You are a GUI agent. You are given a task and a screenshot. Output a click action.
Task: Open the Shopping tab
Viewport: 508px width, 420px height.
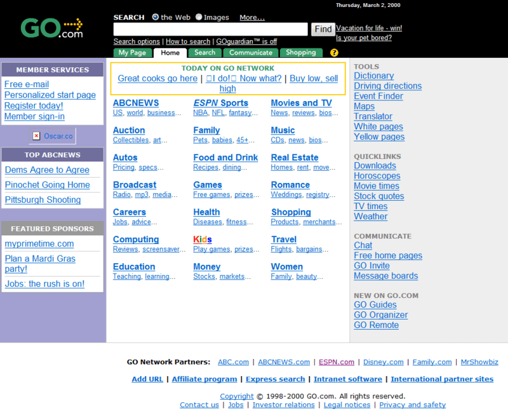pyautogui.click(x=301, y=53)
